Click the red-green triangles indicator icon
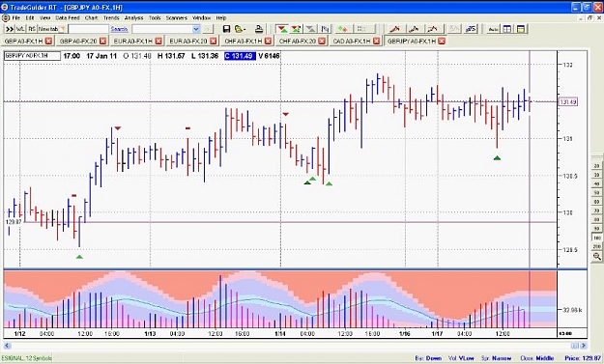This screenshot has width=604, height=364. point(282,29)
